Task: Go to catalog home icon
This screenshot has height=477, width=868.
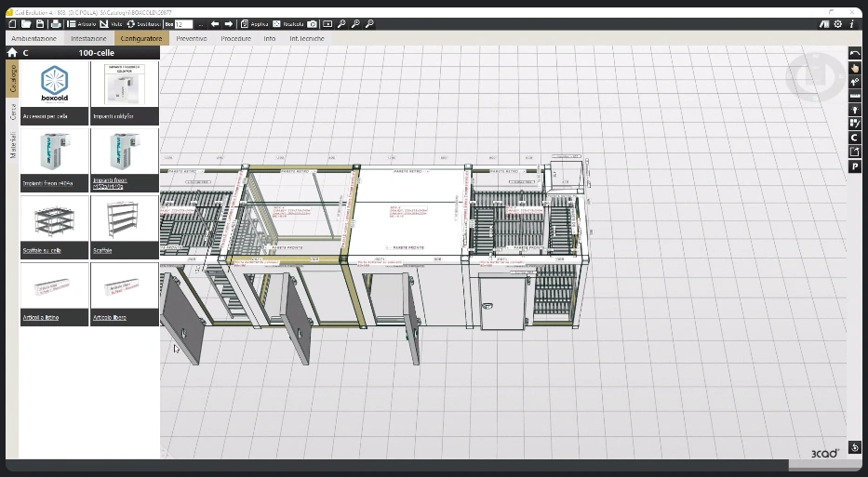Action: (x=12, y=53)
